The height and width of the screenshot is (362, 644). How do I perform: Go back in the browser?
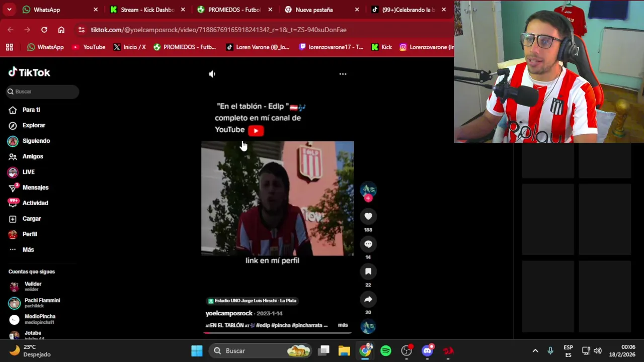(11, 30)
